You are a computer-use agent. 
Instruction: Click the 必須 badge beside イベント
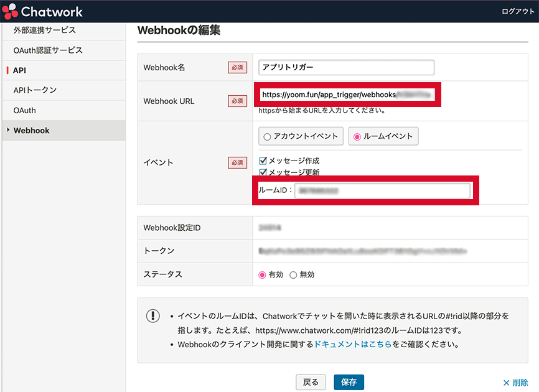pyautogui.click(x=238, y=162)
